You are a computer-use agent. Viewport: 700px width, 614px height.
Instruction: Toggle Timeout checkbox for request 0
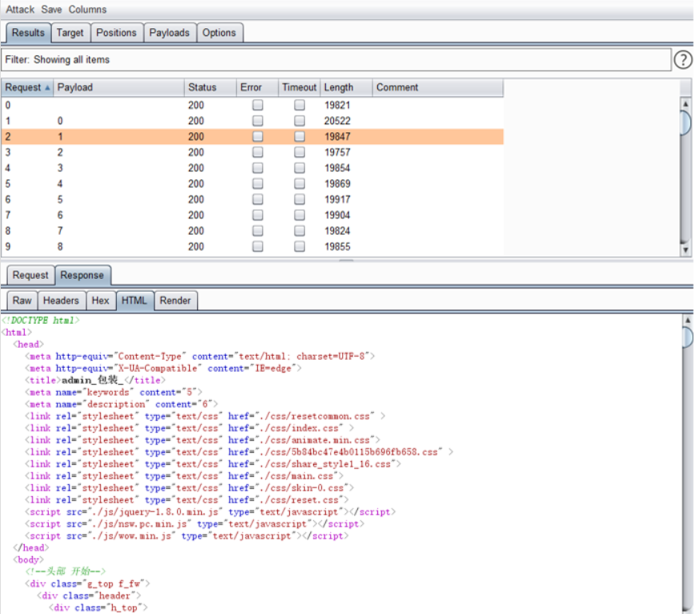click(x=300, y=105)
